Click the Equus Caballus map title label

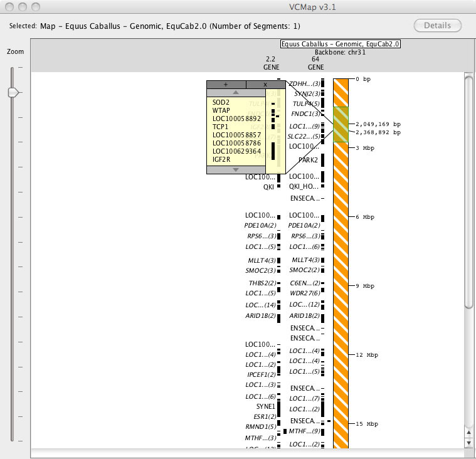340,44
